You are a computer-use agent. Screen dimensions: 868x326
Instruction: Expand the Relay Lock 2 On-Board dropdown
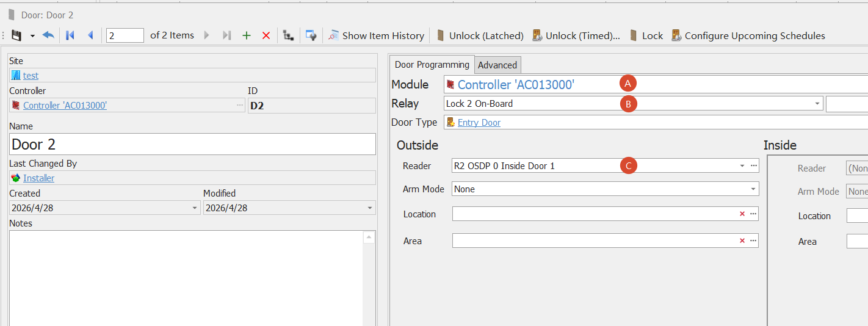817,104
